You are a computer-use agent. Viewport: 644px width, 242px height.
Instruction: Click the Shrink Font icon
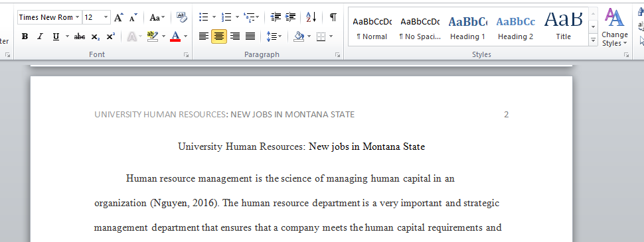click(133, 17)
